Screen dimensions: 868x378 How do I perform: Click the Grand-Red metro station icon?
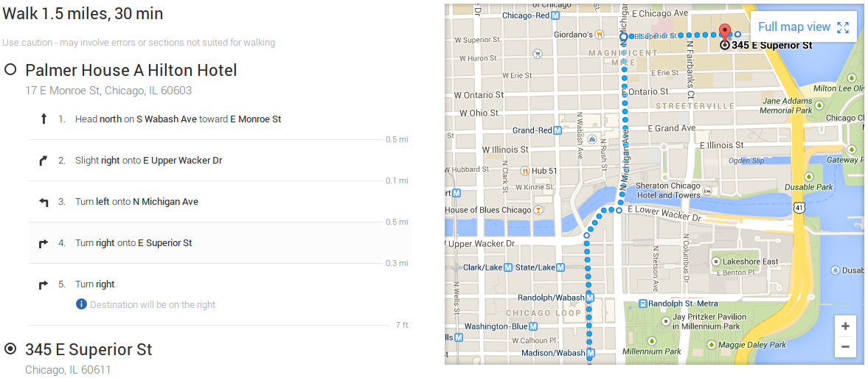click(558, 130)
